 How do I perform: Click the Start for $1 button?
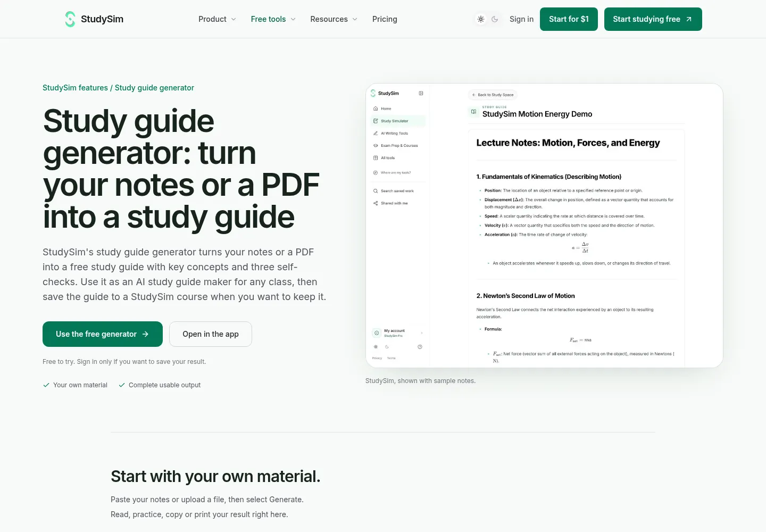tap(569, 19)
